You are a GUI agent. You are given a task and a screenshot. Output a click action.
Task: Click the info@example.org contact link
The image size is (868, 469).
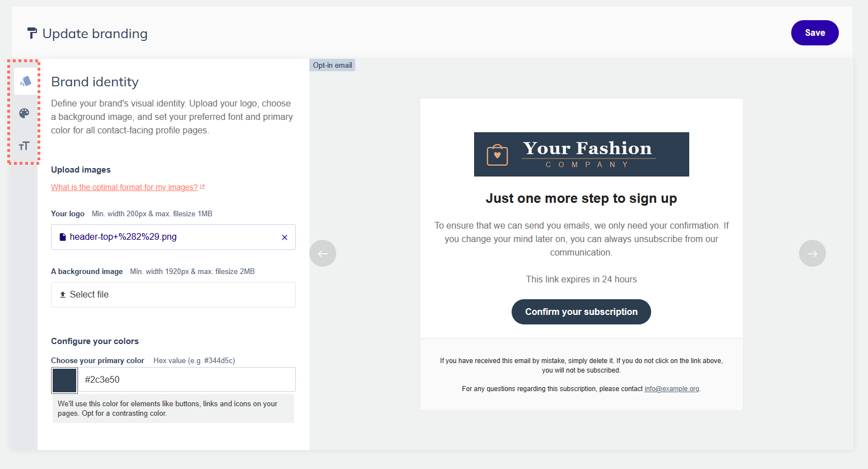click(671, 389)
